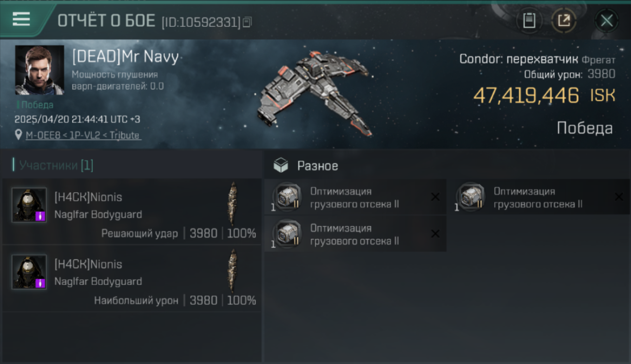The image size is (631, 364).
Task: Remove the bottom-left cargo optimization II item
Action: click(435, 234)
